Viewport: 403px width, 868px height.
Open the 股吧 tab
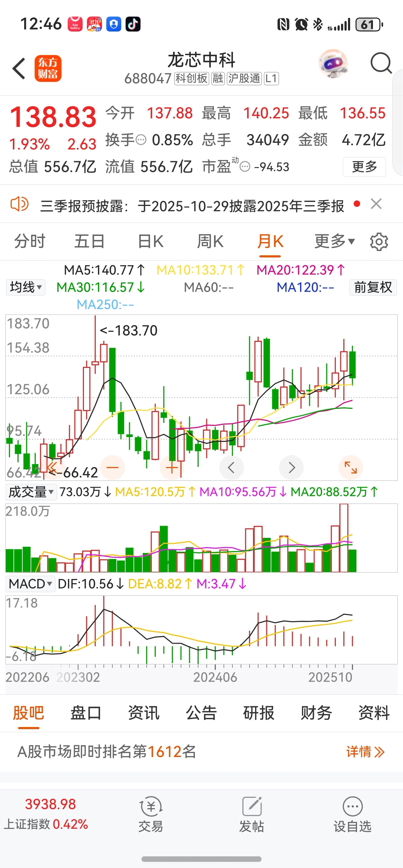[28, 713]
